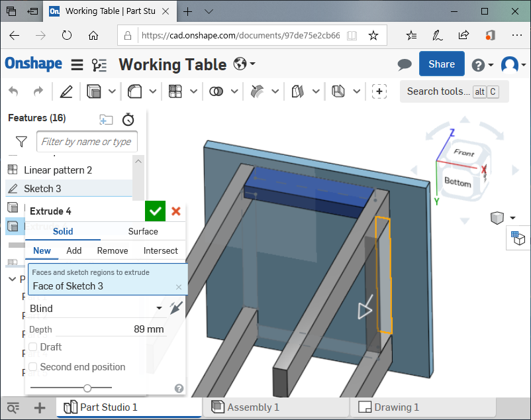Select the Boolean tool
Image resolution: width=531 pixels, height=420 pixels.
pos(216,91)
